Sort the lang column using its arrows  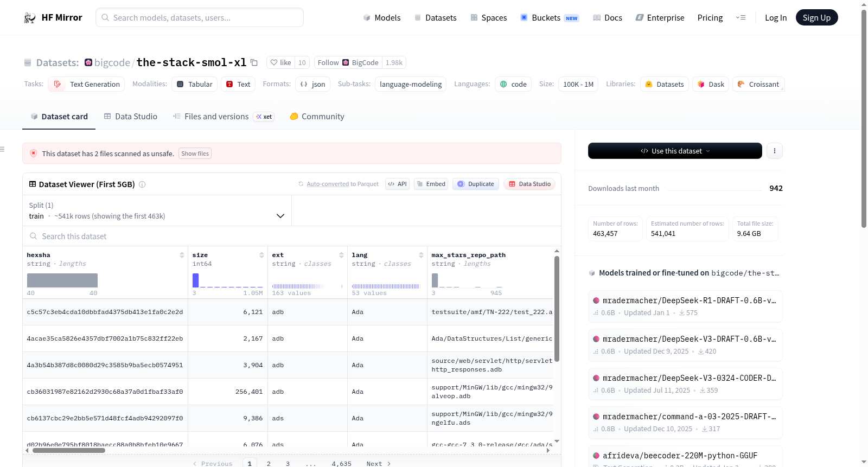421,255
